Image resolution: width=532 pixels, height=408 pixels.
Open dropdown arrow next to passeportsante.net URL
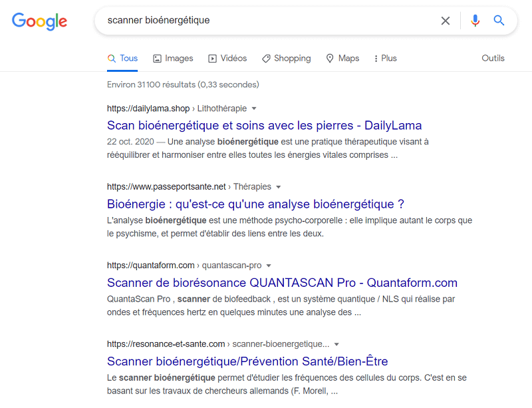coord(278,187)
